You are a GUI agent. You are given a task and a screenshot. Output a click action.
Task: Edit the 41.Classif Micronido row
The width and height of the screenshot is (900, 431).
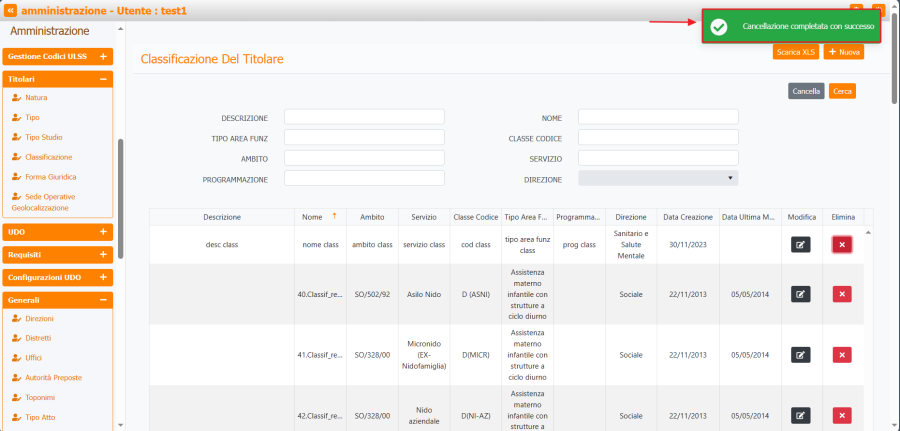coord(800,354)
